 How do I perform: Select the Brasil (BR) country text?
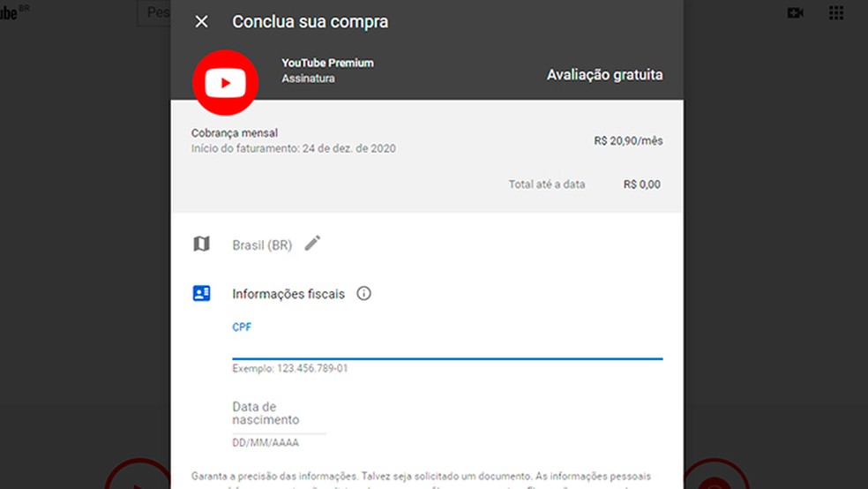[x=262, y=245]
